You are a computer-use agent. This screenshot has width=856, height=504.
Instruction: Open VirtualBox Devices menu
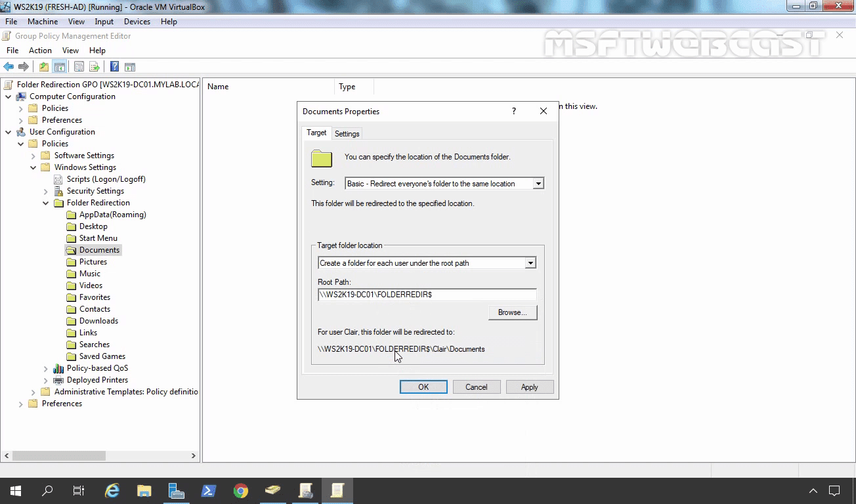pyautogui.click(x=137, y=22)
